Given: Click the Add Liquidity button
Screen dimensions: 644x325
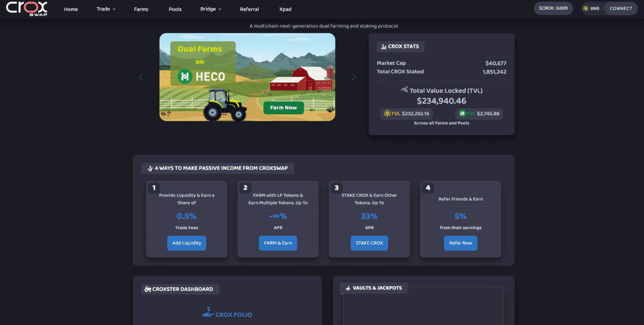Looking at the screenshot, I should pos(186,243).
